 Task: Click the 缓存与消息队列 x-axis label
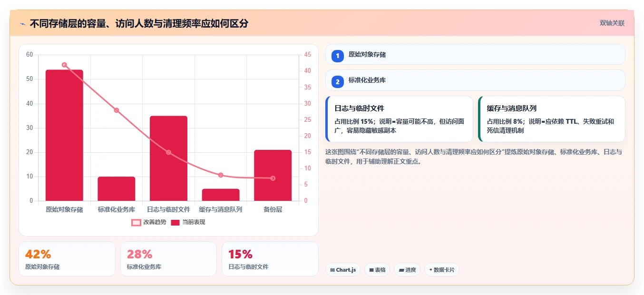point(221,209)
